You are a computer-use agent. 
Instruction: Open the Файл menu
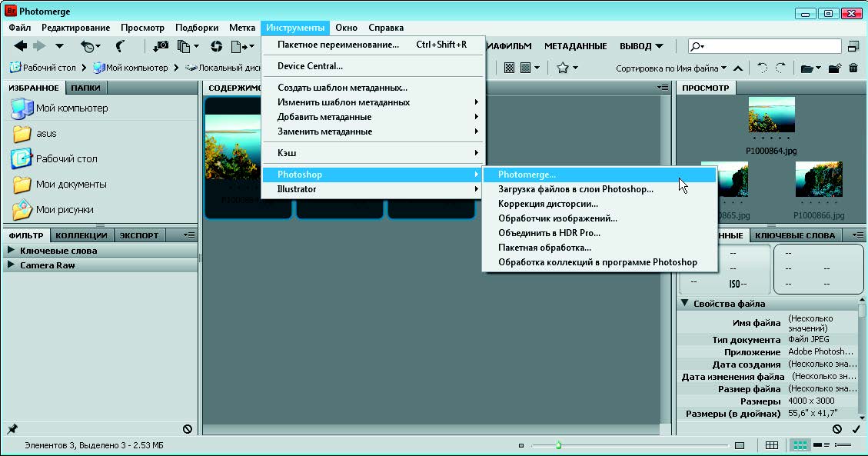[x=19, y=27]
